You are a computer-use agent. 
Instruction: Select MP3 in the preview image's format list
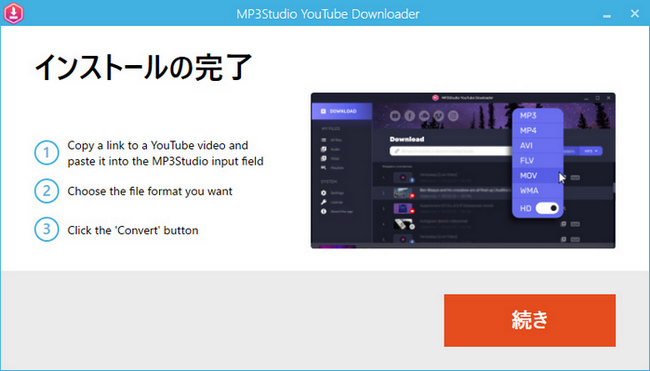pos(538,116)
